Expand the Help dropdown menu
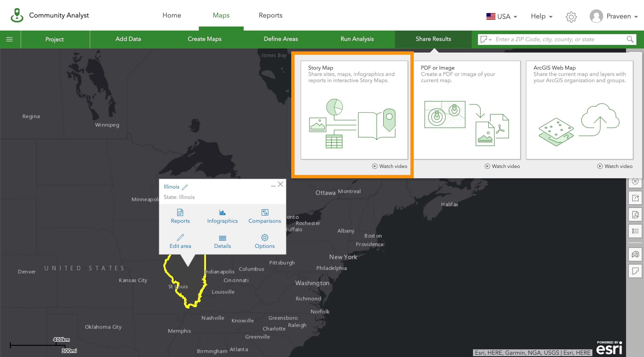Viewport: 644px width, 357px height. (541, 17)
